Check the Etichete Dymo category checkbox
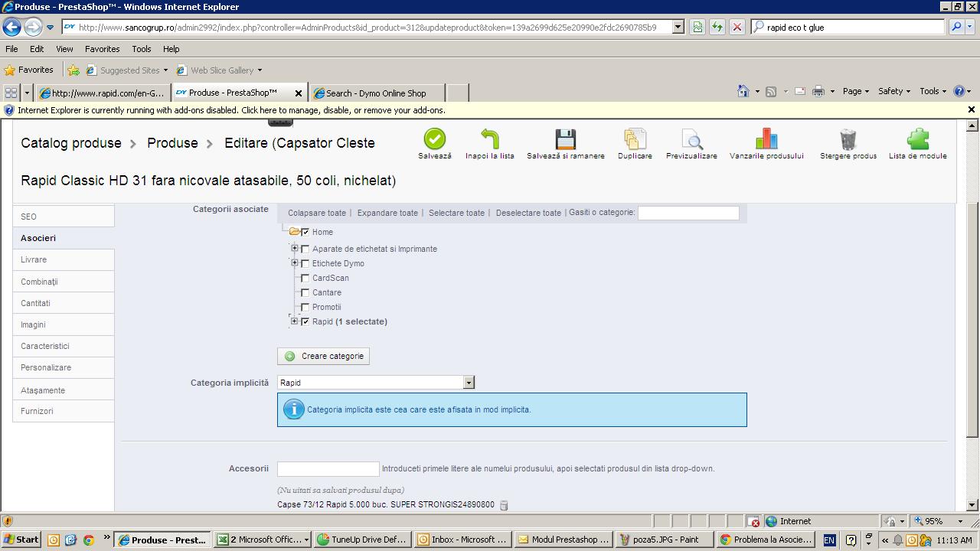The width and height of the screenshot is (980, 551). [305, 263]
